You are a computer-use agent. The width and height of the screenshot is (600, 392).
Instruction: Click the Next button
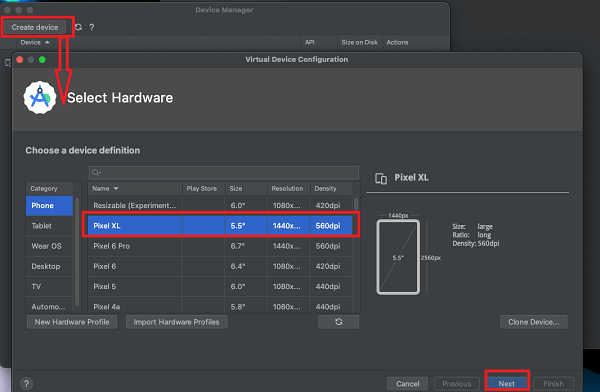coord(507,384)
